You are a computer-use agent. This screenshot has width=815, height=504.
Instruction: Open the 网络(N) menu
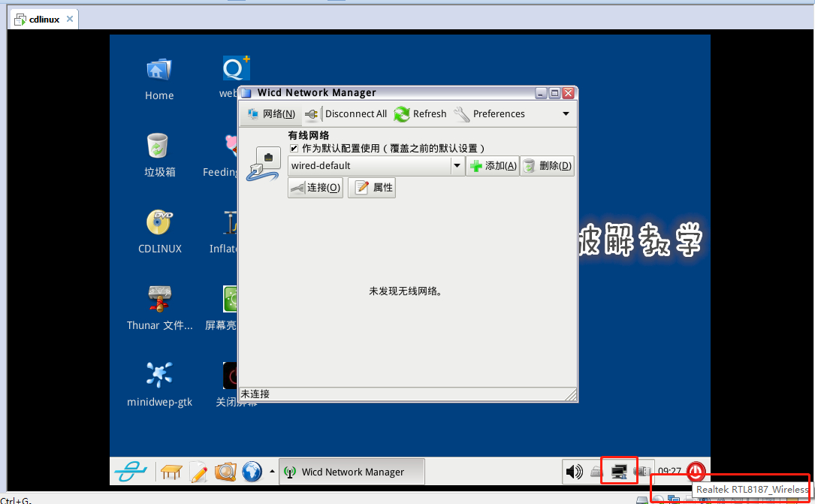click(271, 113)
